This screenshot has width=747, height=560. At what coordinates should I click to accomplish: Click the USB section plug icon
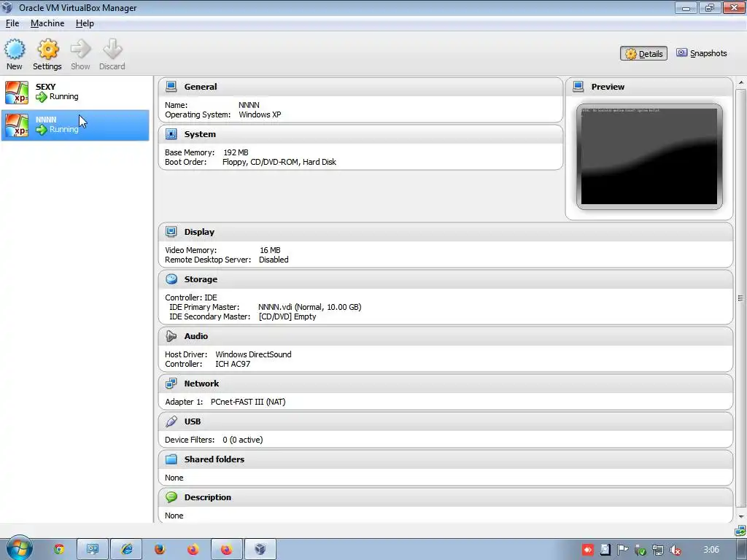[171, 421]
